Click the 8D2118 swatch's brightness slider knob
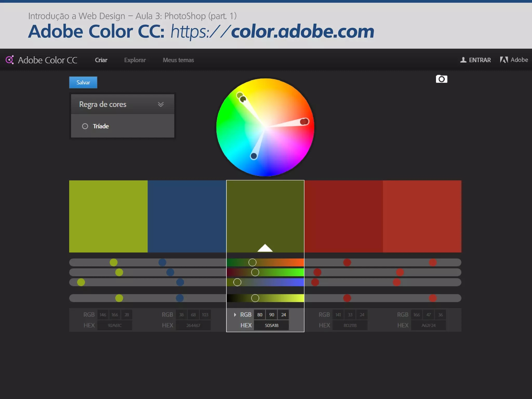This screenshot has width=532, height=399. [347, 298]
